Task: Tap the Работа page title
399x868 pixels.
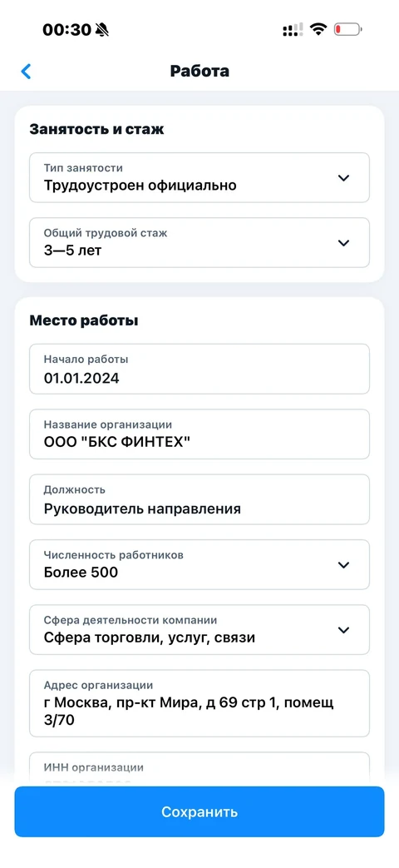Action: coord(199,72)
